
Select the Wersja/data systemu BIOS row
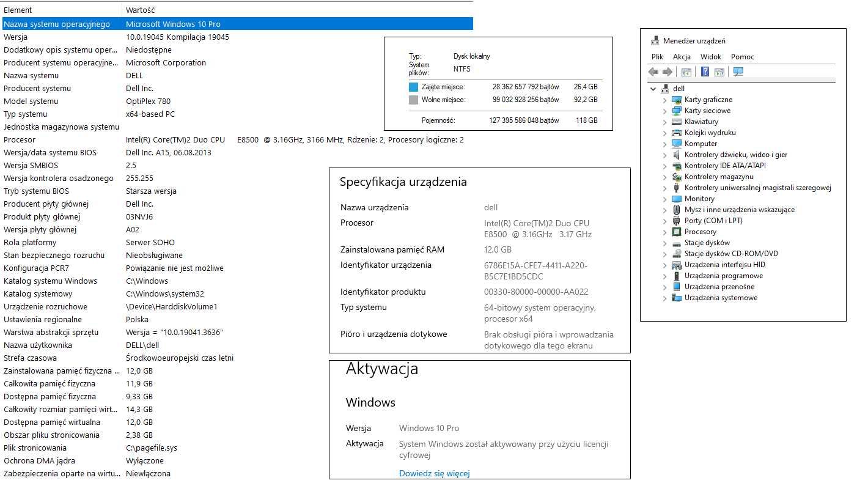coord(237,152)
